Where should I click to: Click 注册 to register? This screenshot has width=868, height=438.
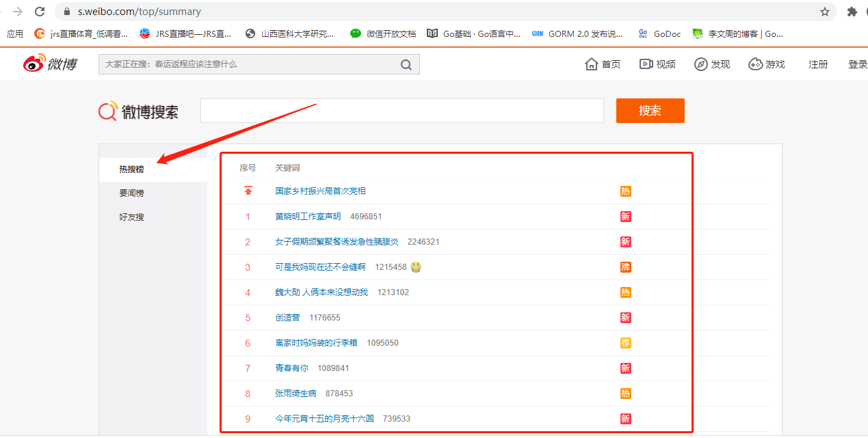(818, 64)
